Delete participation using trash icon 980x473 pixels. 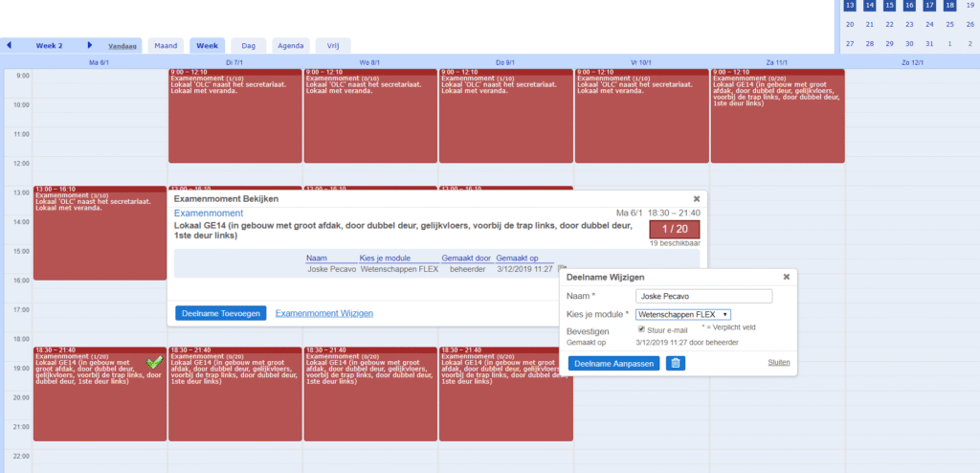click(x=676, y=363)
